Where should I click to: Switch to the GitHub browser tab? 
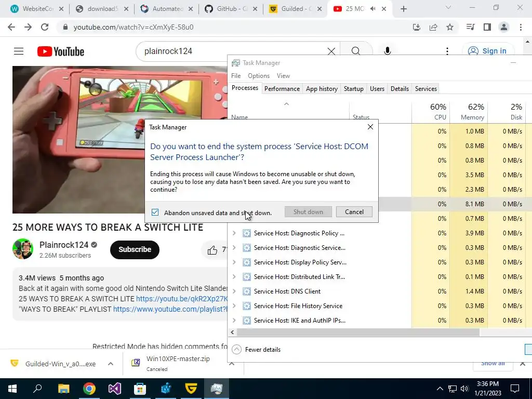(231, 9)
